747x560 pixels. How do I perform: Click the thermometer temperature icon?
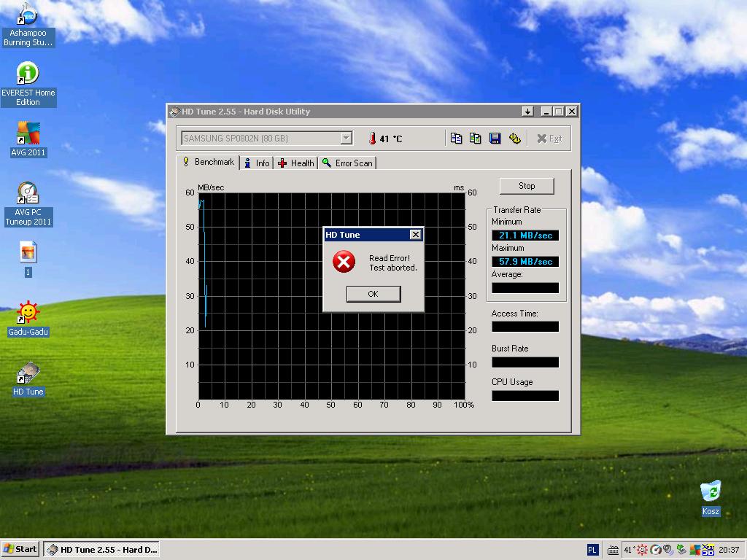pyautogui.click(x=372, y=139)
